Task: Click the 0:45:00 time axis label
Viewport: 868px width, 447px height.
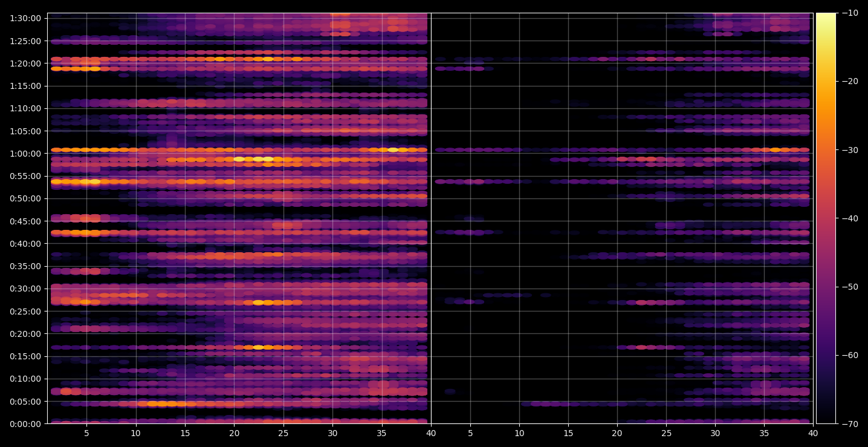Action: (25, 221)
